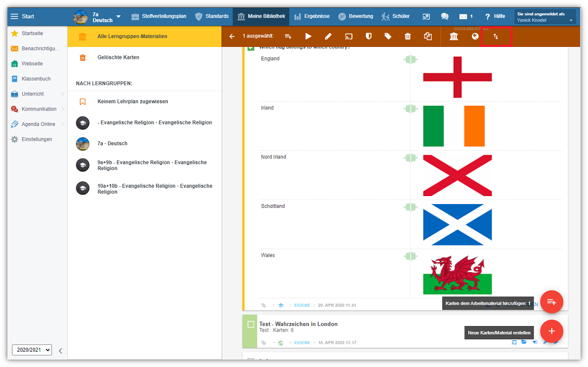Expand the Kommunikation sidebar submenu
Screen dimensions: 588x367
click(x=63, y=109)
